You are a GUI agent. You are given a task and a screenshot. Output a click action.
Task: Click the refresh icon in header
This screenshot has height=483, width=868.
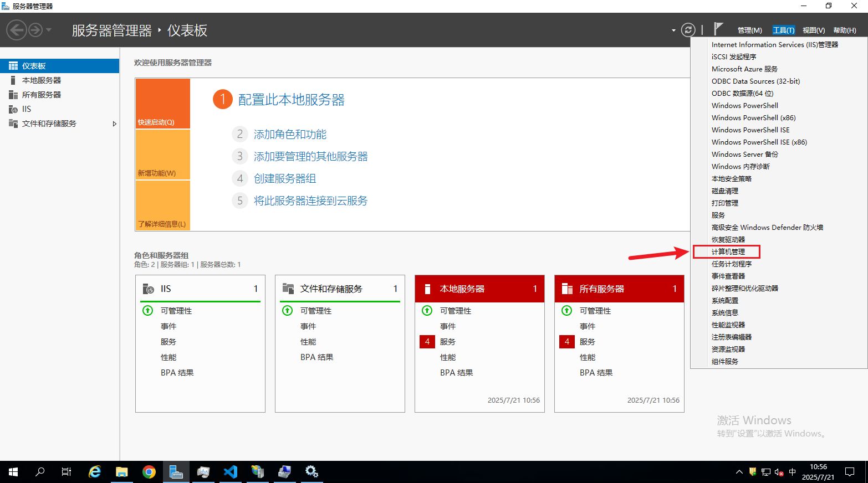pyautogui.click(x=688, y=30)
